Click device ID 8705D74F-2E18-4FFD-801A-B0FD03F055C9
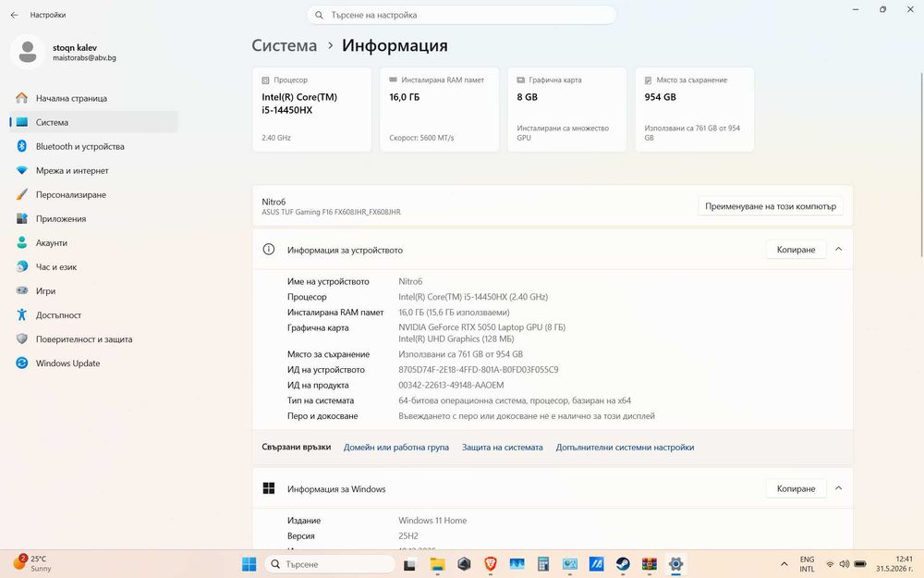 click(479, 370)
